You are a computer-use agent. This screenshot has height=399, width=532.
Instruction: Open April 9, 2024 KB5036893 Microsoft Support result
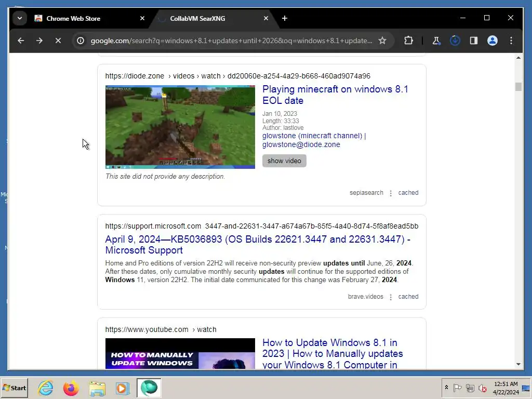point(258,245)
